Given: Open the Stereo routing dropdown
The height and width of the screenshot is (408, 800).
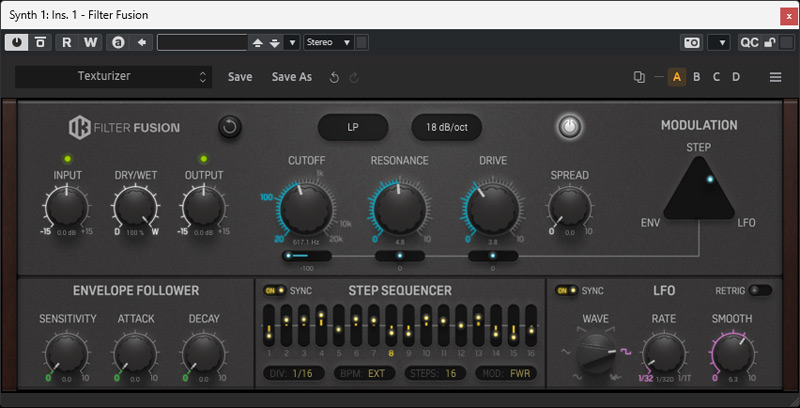Looking at the screenshot, I should (329, 42).
